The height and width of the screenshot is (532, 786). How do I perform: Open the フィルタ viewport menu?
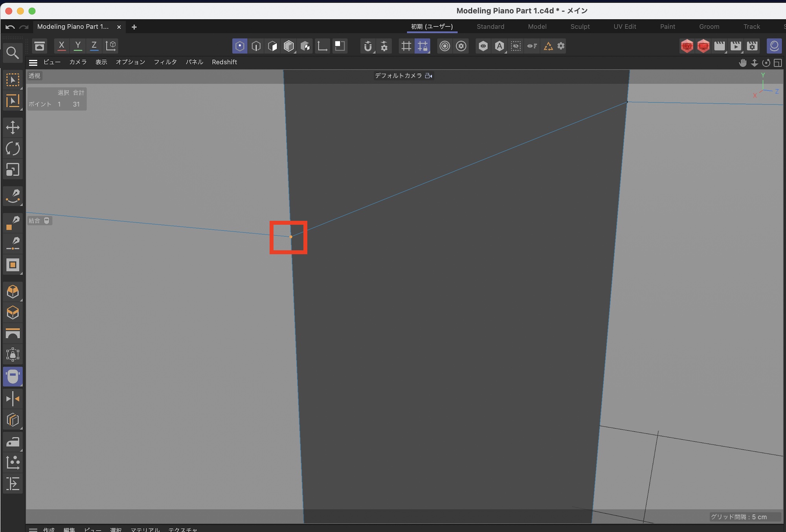click(165, 62)
